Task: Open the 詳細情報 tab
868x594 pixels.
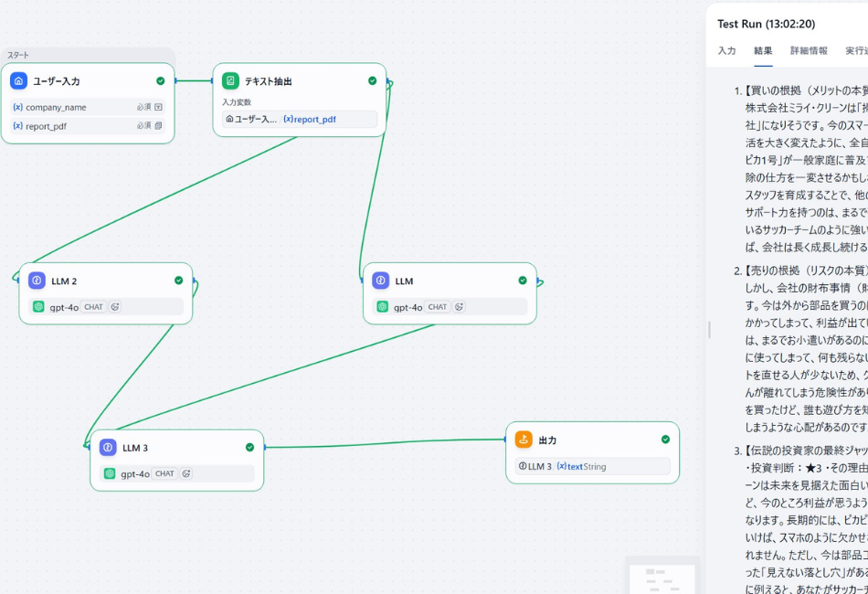Action: [809, 51]
